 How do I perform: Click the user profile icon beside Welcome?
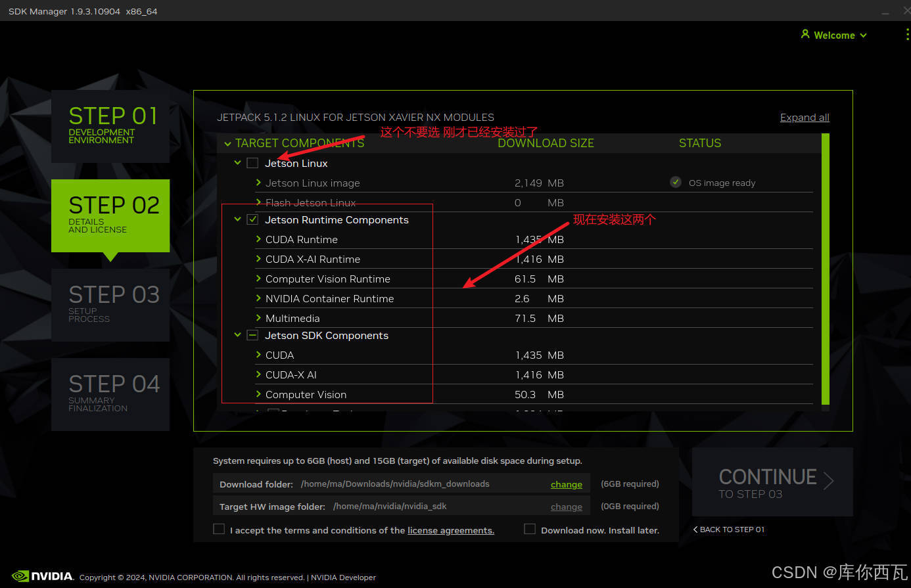(805, 34)
